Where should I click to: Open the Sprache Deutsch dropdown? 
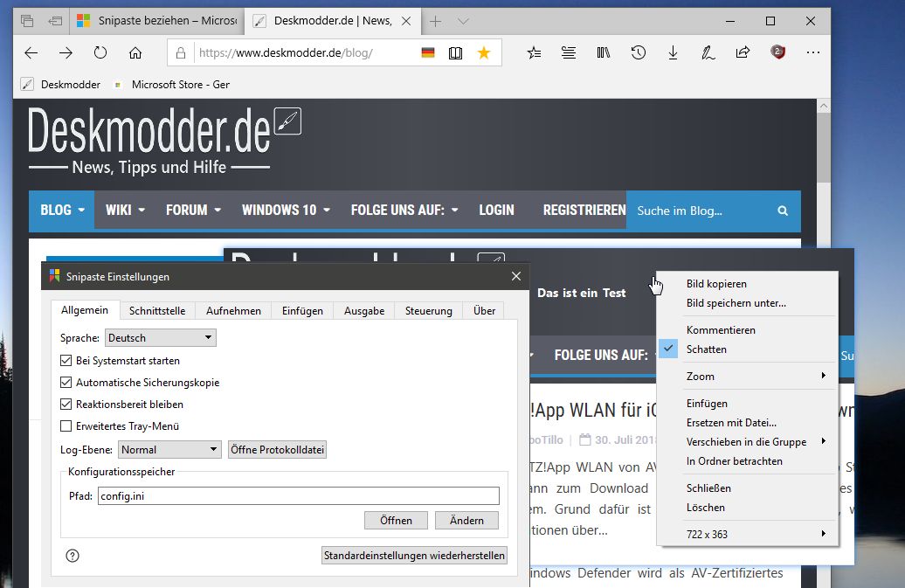[x=161, y=337]
